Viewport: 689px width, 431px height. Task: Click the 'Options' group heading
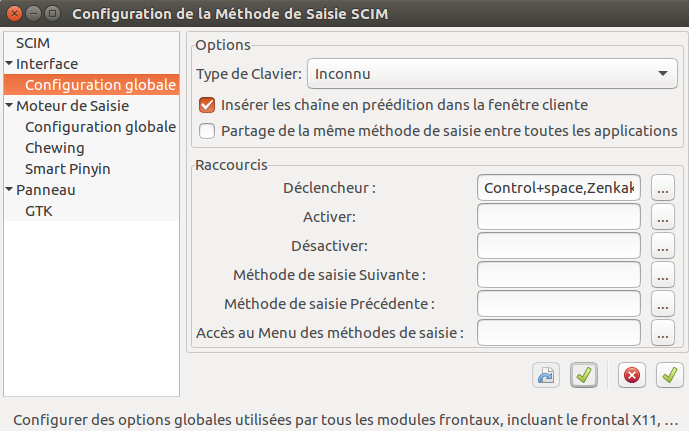223,45
